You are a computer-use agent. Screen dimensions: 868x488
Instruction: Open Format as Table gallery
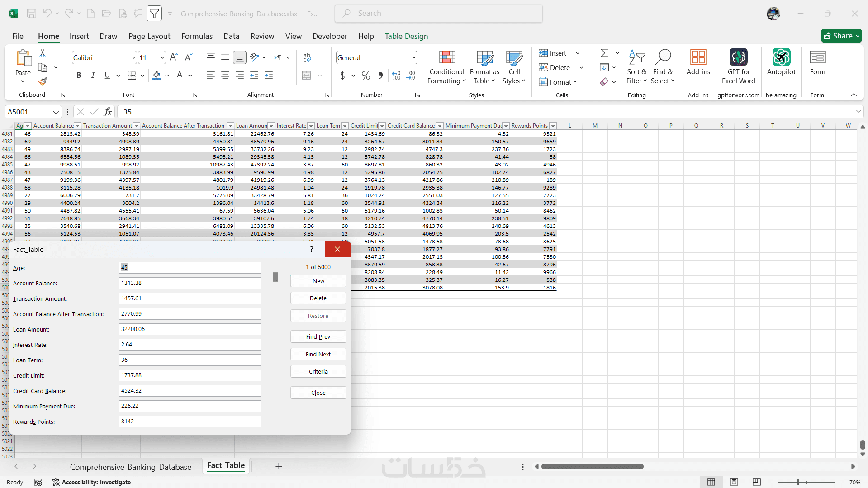click(484, 67)
